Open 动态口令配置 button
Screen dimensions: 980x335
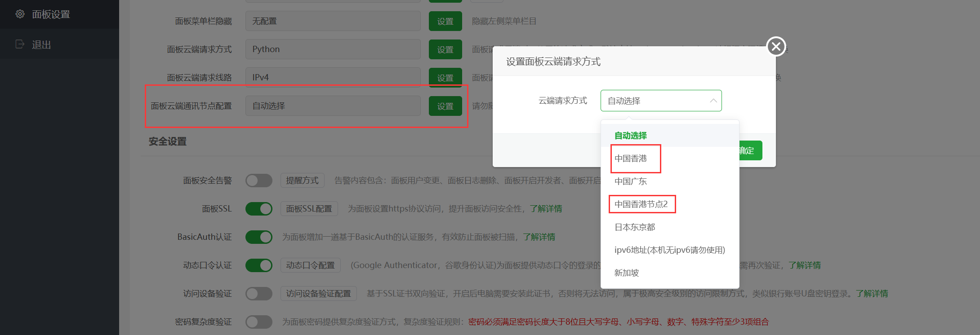311,265
